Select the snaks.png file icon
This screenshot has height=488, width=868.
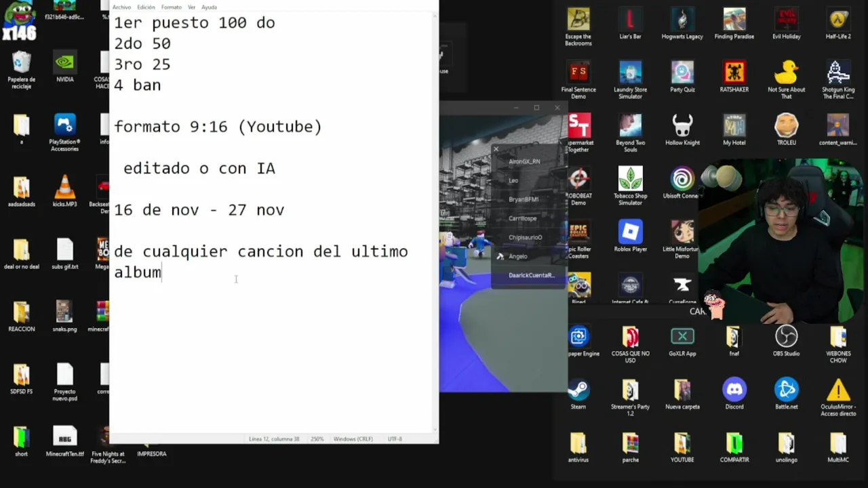tap(64, 316)
